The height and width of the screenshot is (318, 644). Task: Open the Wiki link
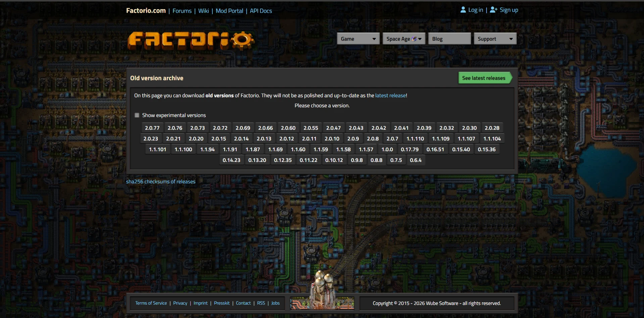(x=203, y=11)
